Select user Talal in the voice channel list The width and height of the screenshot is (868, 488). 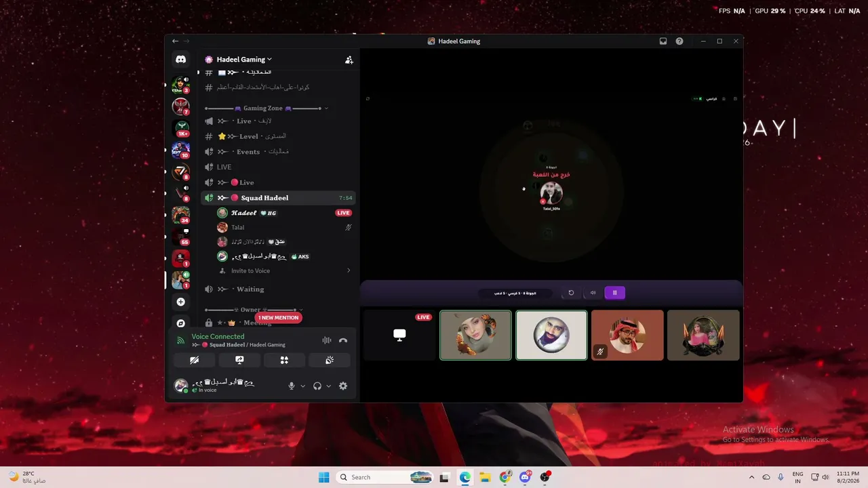pyautogui.click(x=284, y=227)
